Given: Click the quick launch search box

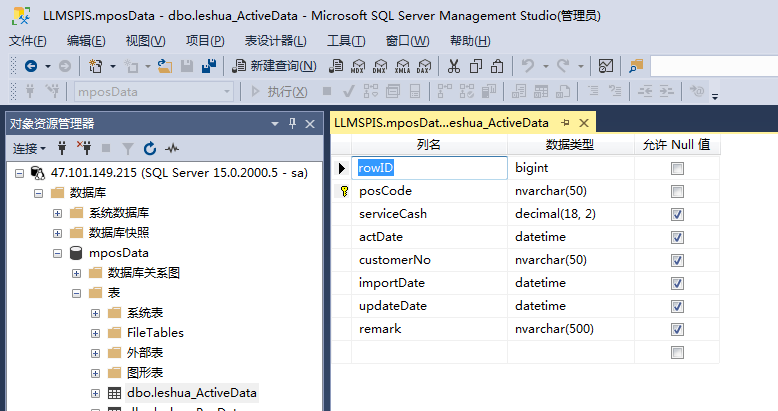Looking at the screenshot, I should [x=713, y=66].
